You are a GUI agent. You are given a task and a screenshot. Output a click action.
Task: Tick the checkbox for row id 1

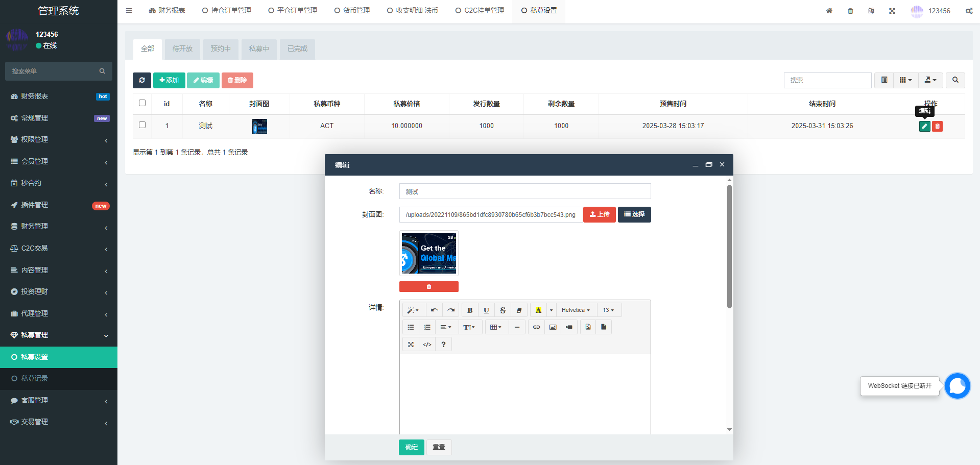pyautogui.click(x=142, y=125)
